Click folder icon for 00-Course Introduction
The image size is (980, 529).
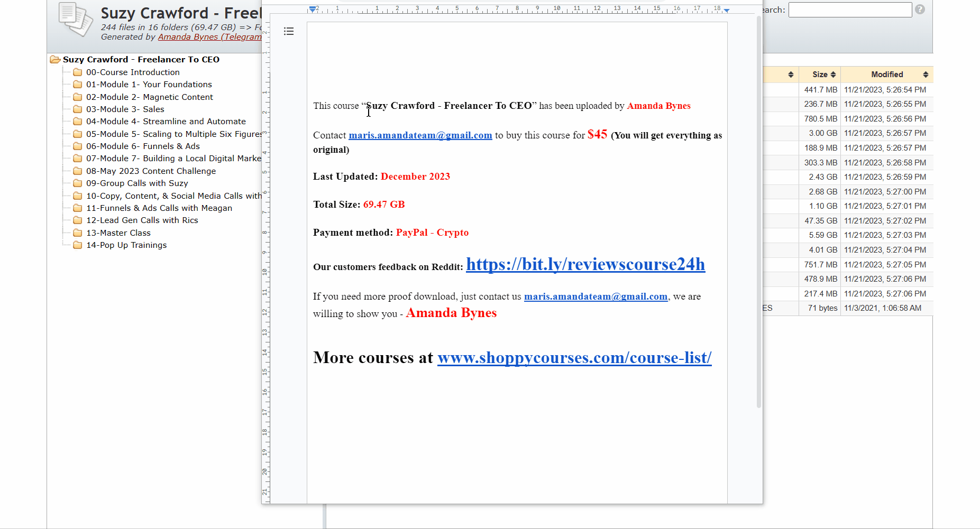coord(78,72)
